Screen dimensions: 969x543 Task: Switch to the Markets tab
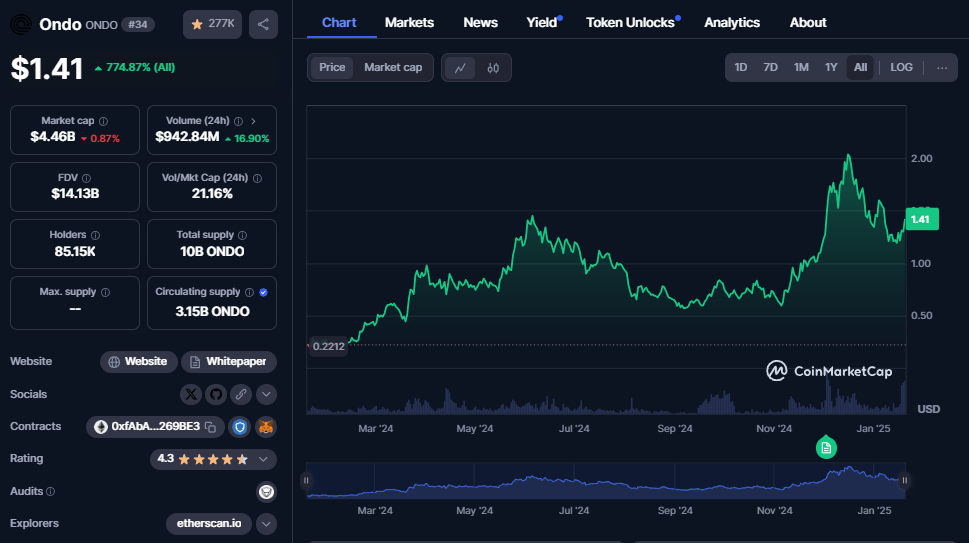(x=409, y=23)
